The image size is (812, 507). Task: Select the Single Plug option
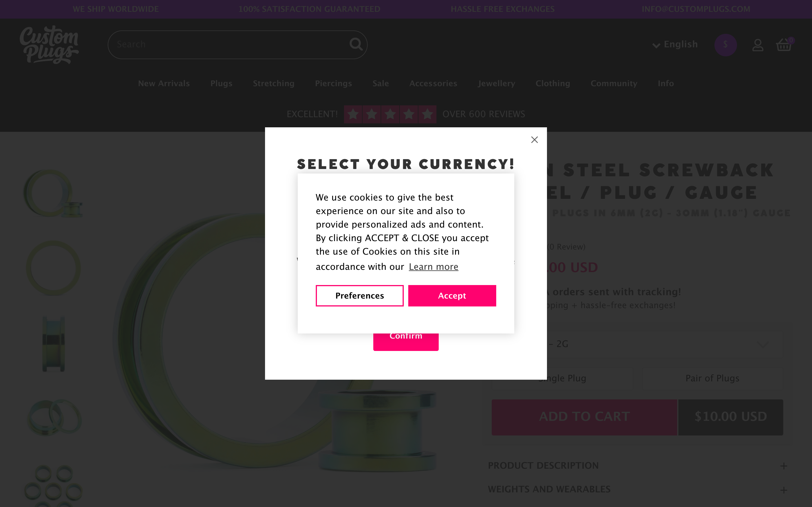(x=562, y=378)
